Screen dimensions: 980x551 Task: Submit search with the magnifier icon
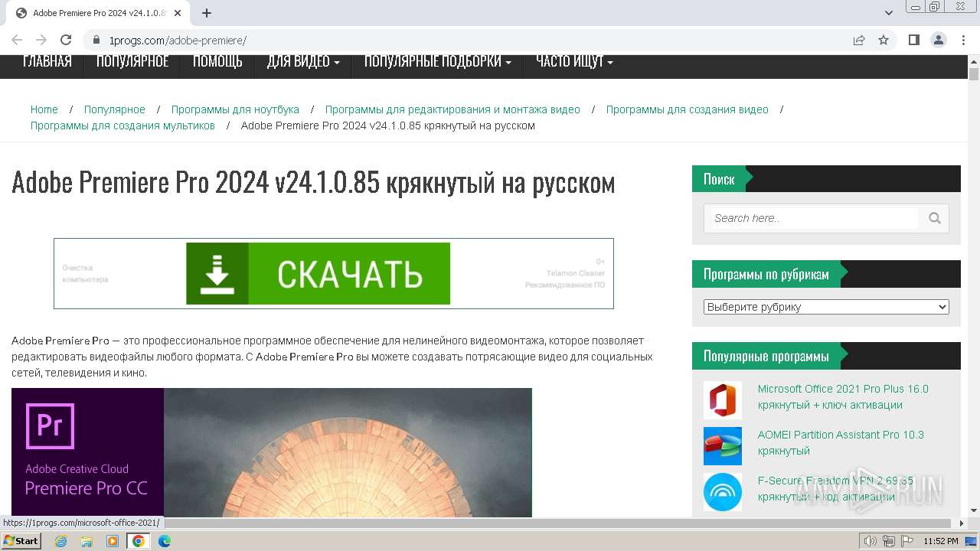(x=935, y=218)
